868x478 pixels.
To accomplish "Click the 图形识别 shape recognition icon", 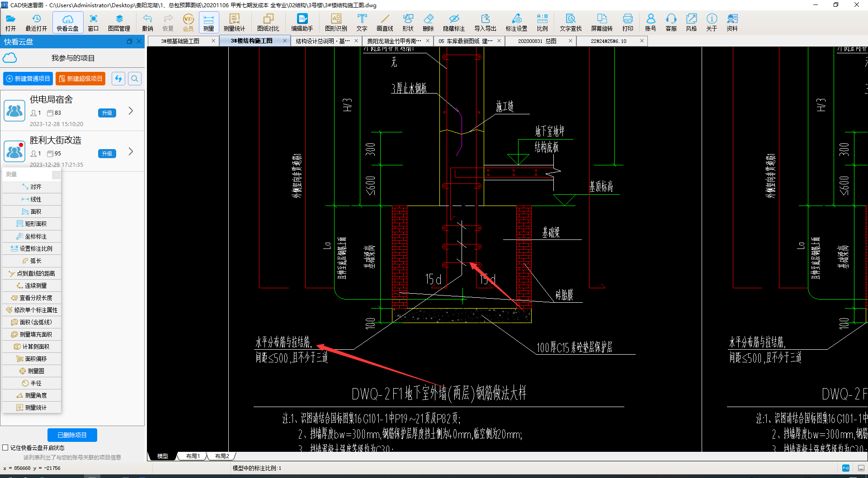I will tap(336, 22).
